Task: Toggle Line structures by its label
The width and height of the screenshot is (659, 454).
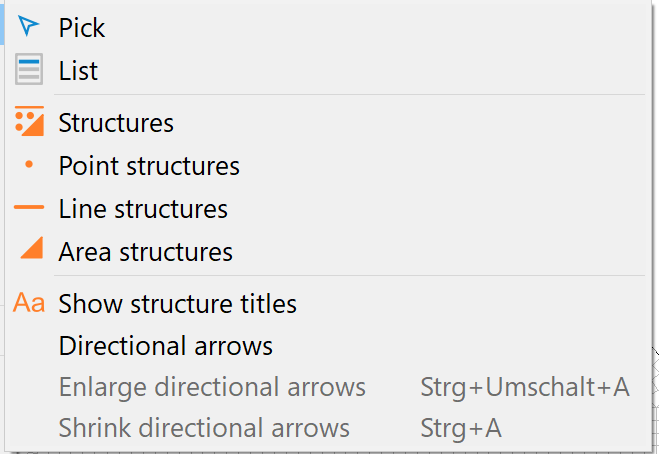Action: click(x=143, y=209)
